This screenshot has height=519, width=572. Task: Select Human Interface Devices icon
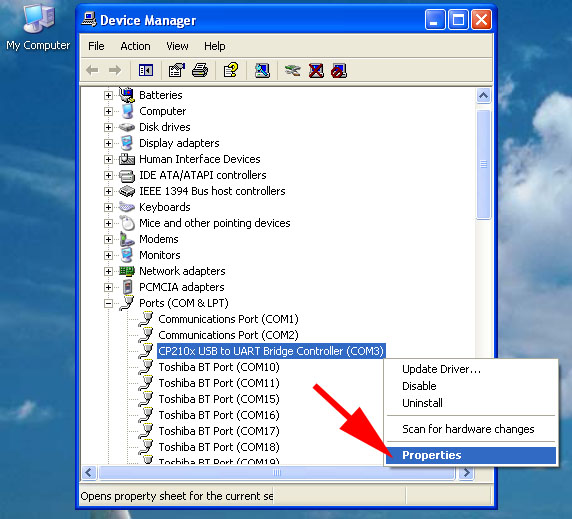pos(127,159)
